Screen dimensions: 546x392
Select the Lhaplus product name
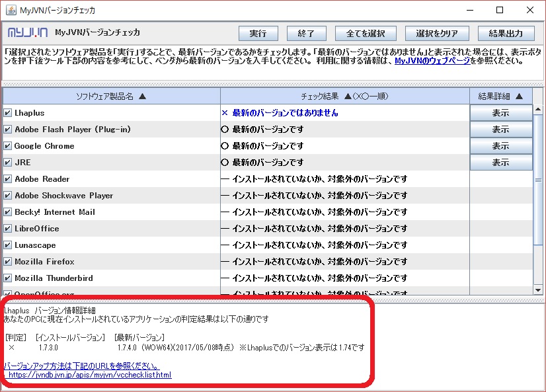[x=30, y=113]
